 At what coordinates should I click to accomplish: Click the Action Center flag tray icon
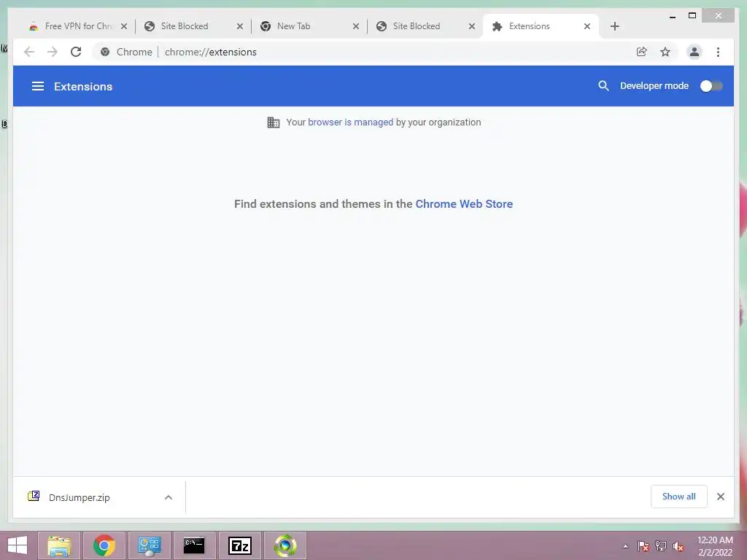[x=643, y=546]
